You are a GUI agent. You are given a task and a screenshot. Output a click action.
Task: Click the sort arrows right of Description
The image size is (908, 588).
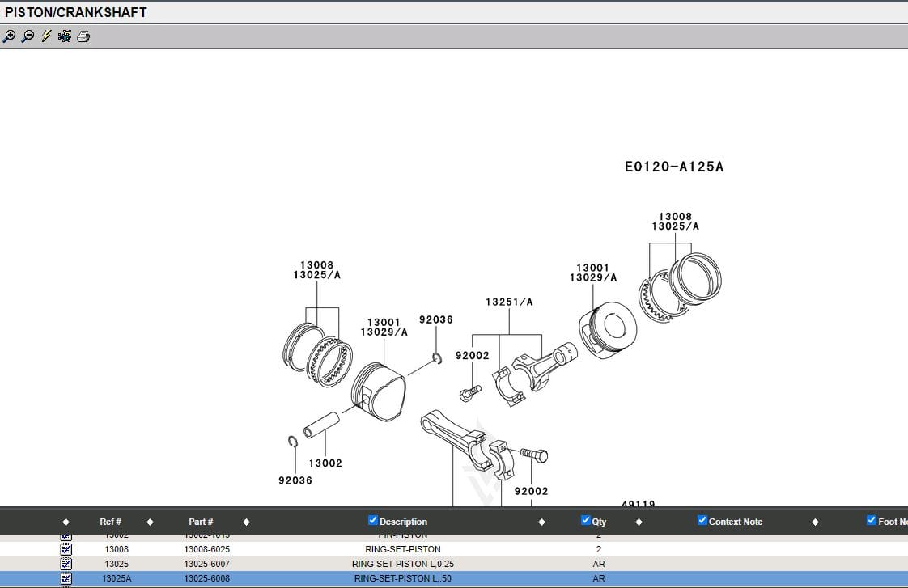541,522
